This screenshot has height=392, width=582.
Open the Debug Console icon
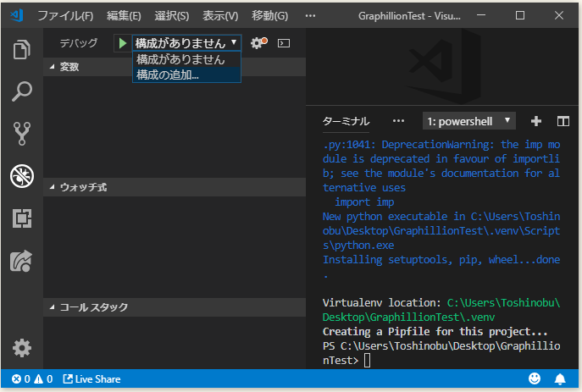point(284,42)
